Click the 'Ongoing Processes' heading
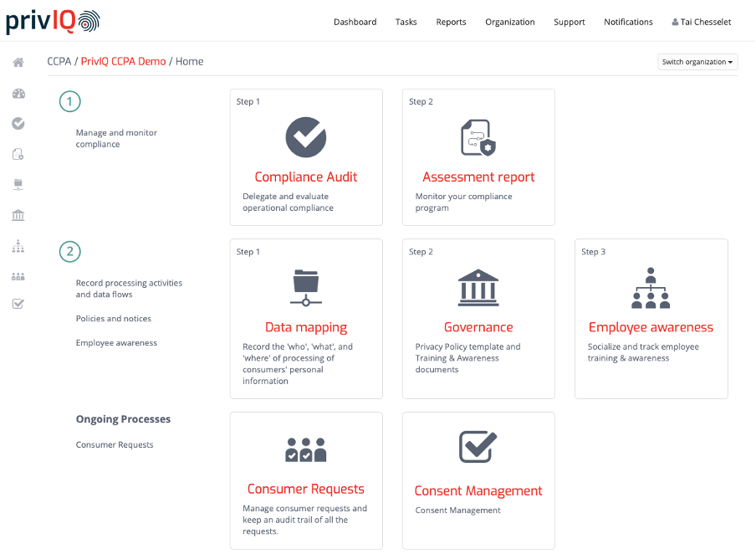This screenshot has height=559, width=756. (123, 419)
